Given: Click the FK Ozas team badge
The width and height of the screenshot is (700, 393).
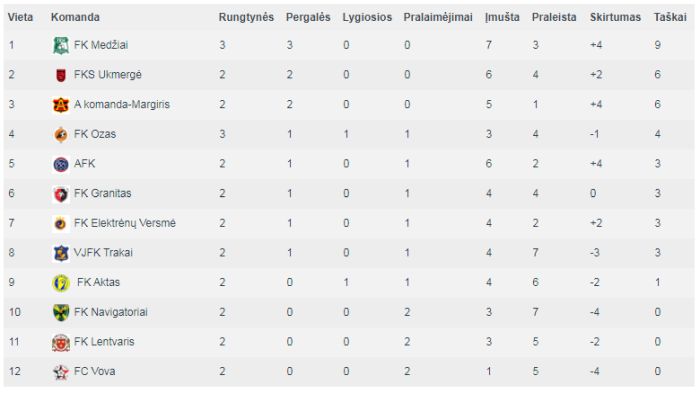Looking at the screenshot, I should [x=61, y=134].
